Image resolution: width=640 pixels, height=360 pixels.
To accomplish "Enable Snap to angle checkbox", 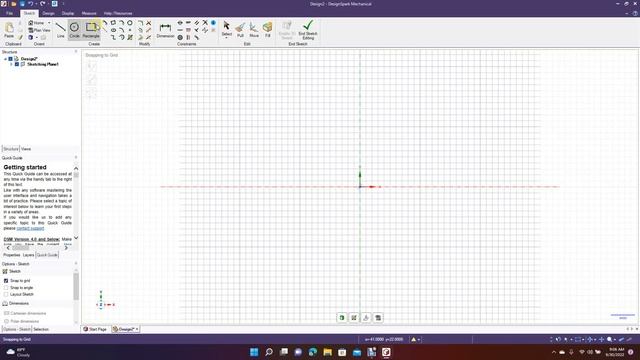I will 6,288.
